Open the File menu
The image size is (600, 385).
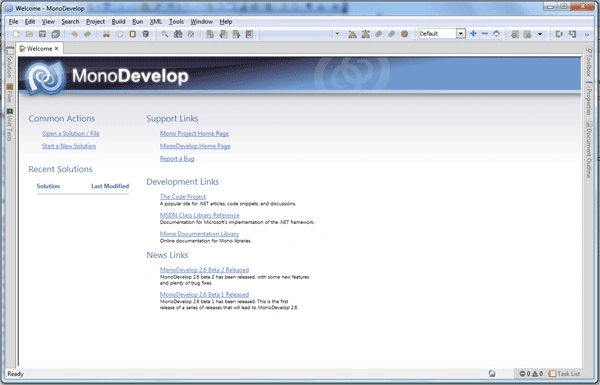(x=13, y=22)
